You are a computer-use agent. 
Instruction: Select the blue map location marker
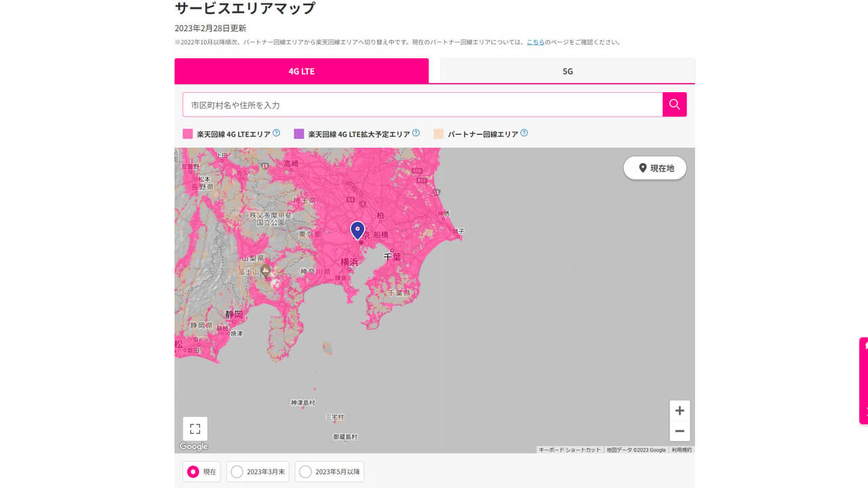pyautogui.click(x=357, y=230)
